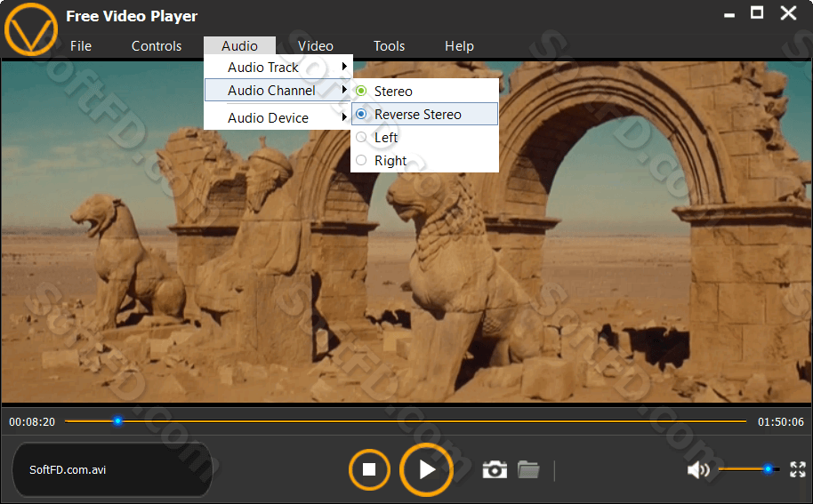Minimize the Free Video Player window
Viewport: 813px width, 504px height.
(729, 15)
